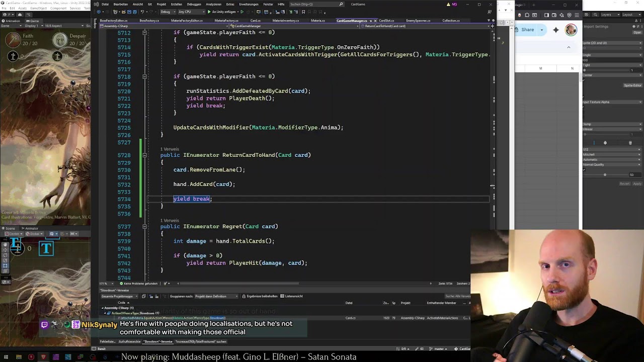Click the Keine Probleme gefunden status indicator
Image resolution: width=644 pixels, height=362 pixels.
(x=139, y=284)
